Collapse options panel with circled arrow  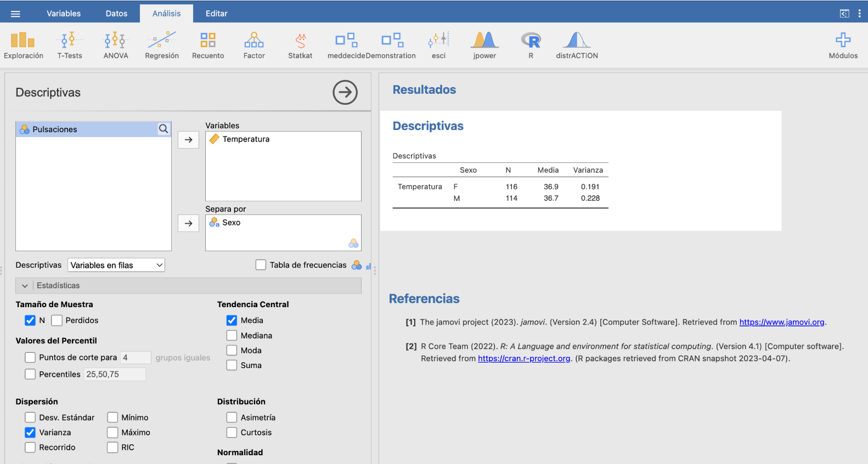[345, 92]
